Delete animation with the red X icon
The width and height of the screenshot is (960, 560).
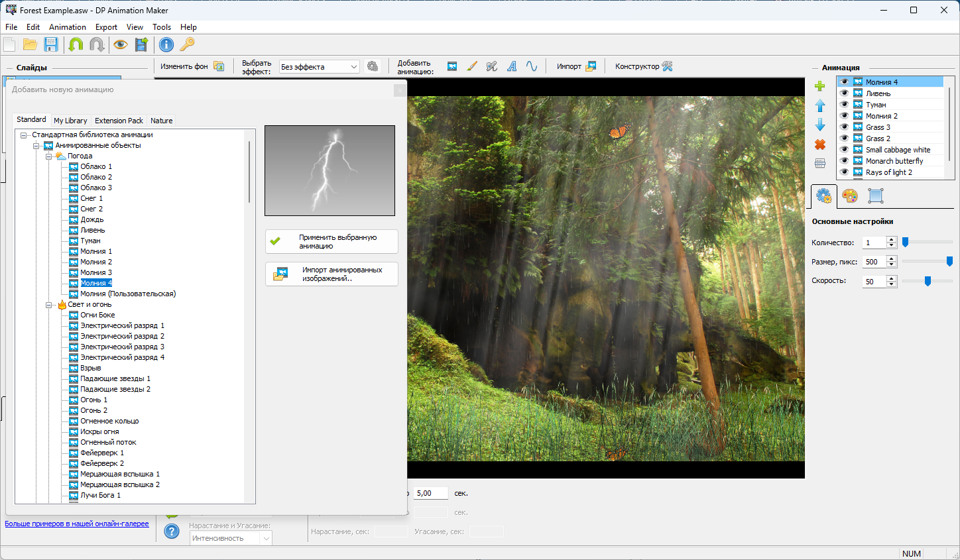pyautogui.click(x=820, y=144)
